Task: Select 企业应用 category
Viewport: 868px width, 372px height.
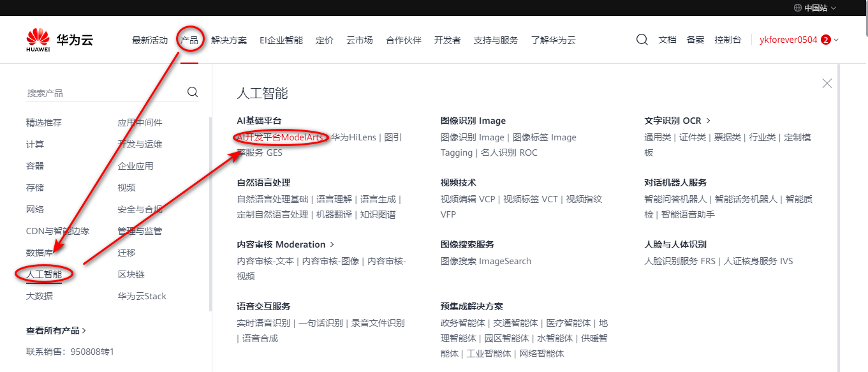Action: [x=135, y=166]
